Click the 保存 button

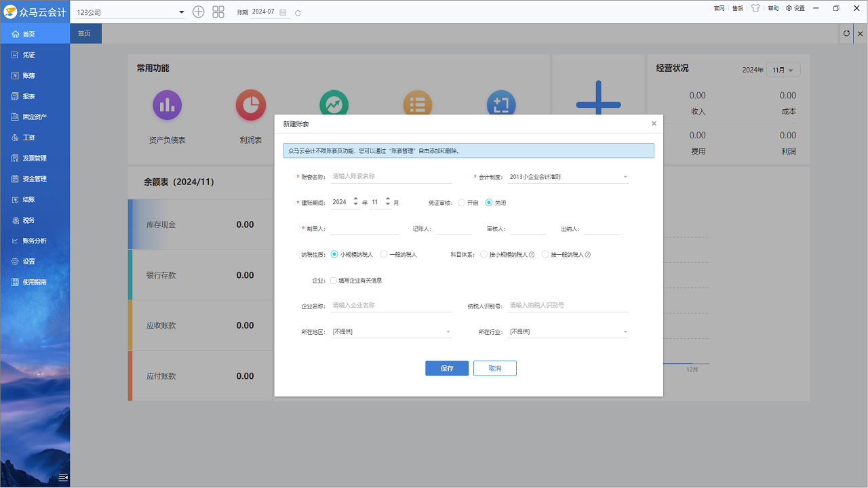[x=447, y=368]
